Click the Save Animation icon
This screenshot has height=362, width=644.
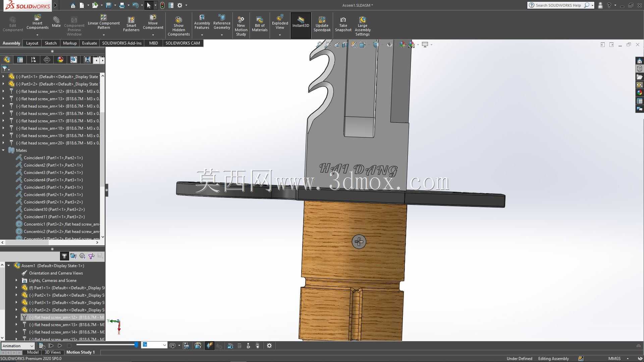186,346
